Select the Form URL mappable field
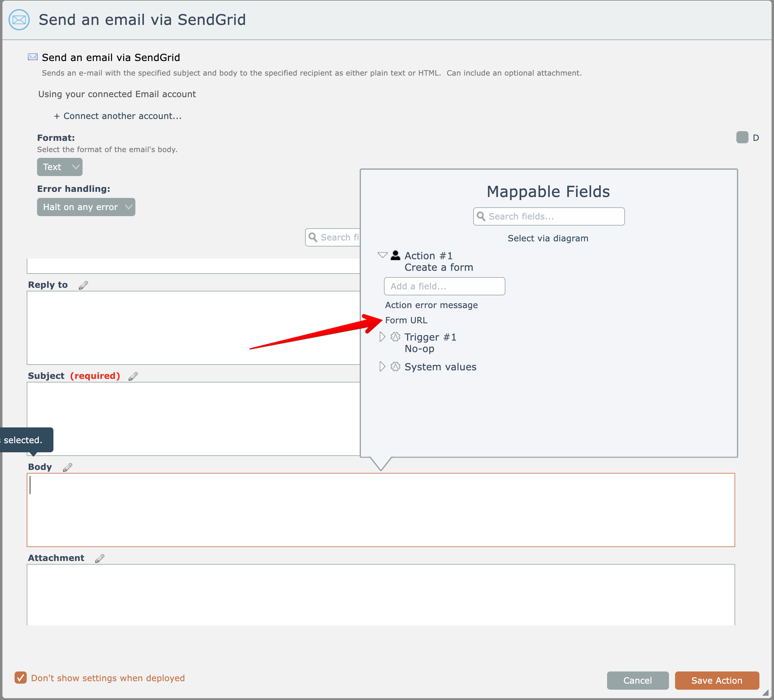This screenshot has height=700, width=774. tap(406, 320)
